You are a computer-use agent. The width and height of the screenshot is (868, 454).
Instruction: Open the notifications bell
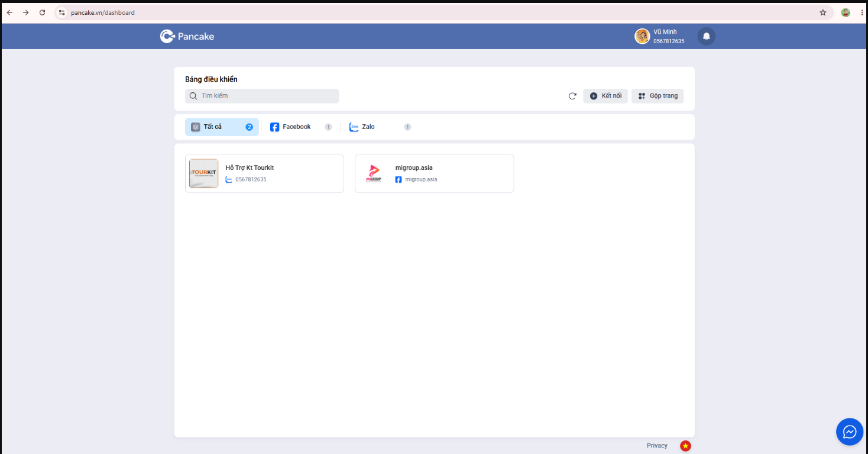706,36
